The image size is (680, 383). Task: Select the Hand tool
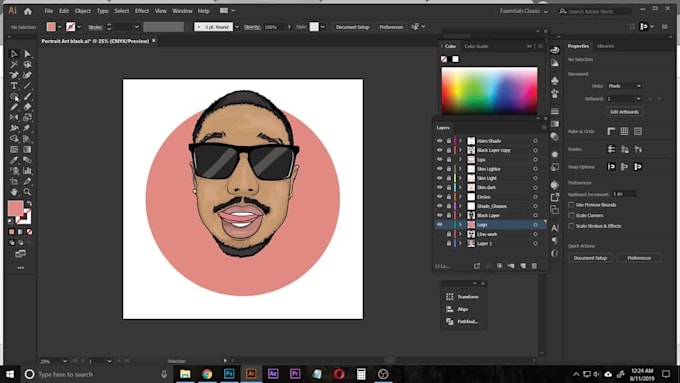[14, 192]
